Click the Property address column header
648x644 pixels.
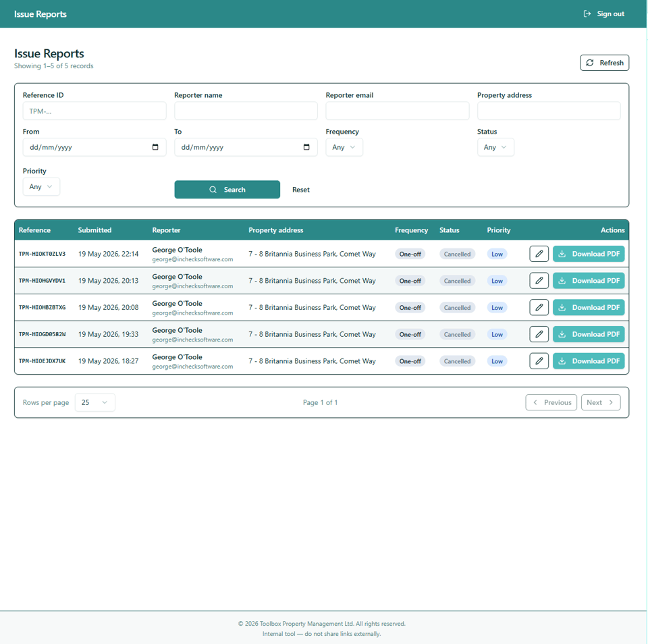click(275, 230)
